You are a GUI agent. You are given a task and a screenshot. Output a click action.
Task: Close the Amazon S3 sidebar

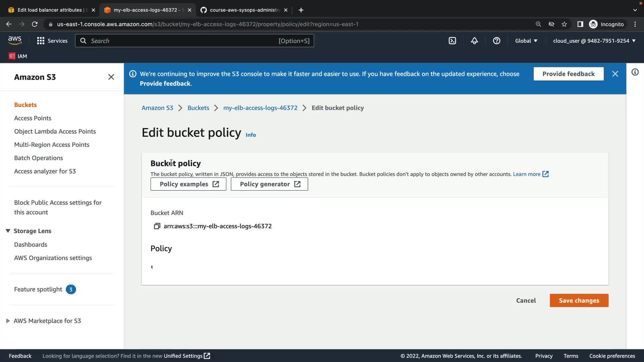[x=111, y=77]
